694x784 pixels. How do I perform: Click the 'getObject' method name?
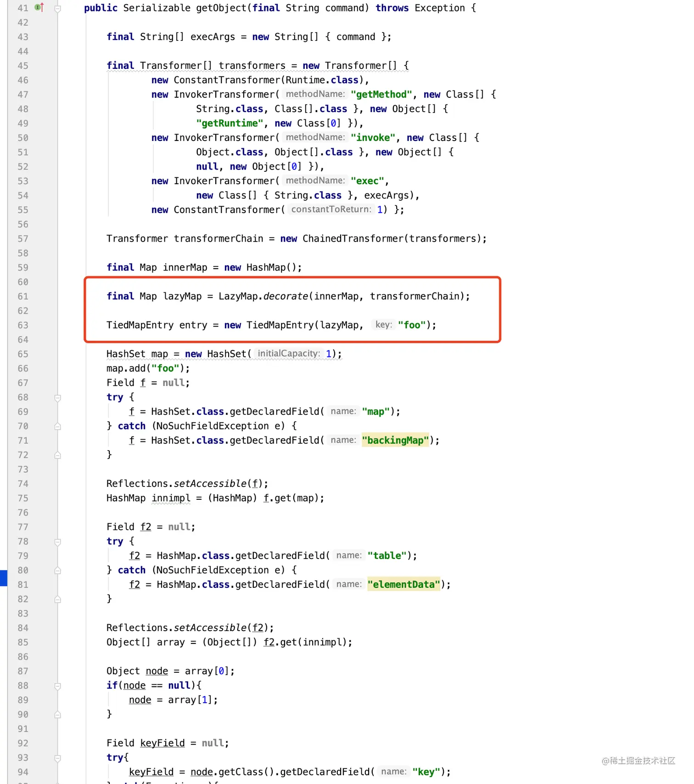[x=221, y=8]
